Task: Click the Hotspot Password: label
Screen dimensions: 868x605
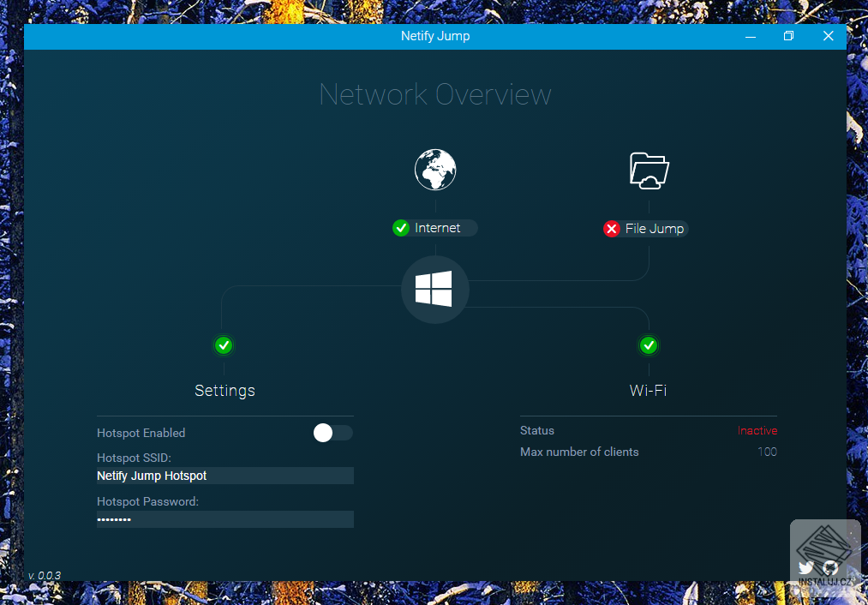Action: [x=147, y=501]
